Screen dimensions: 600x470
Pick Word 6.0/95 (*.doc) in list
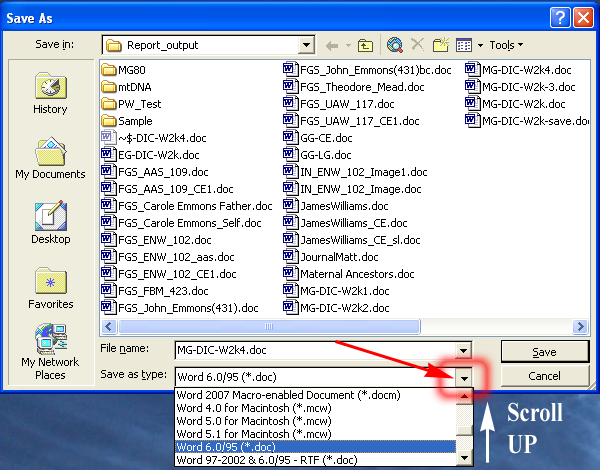[315, 447]
